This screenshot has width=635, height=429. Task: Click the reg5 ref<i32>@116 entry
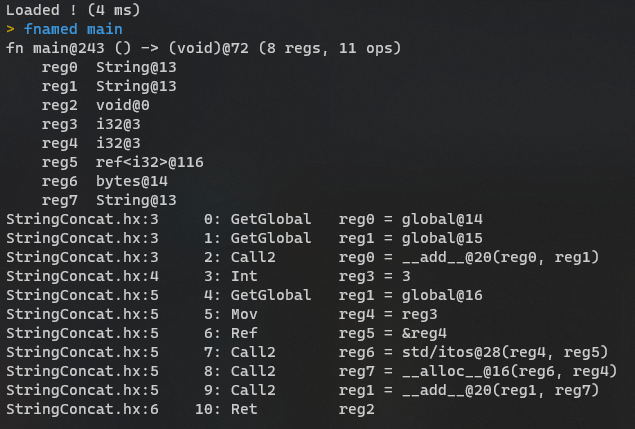click(122, 162)
